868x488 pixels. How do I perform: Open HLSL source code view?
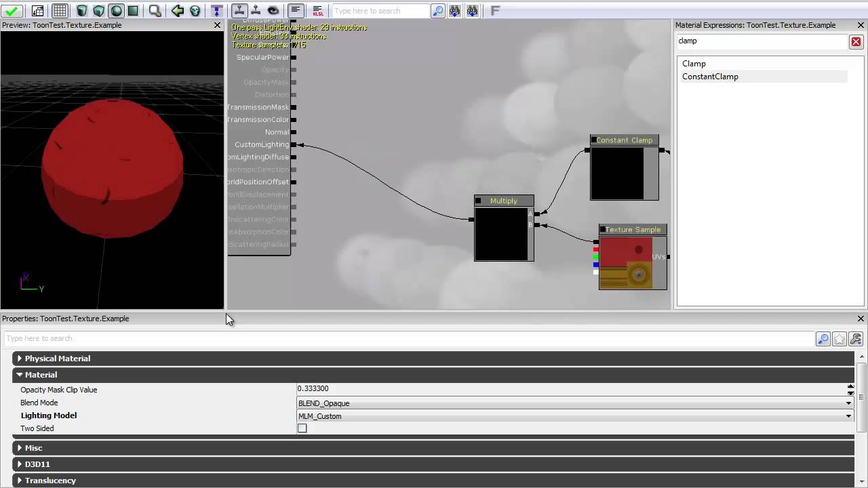click(318, 11)
